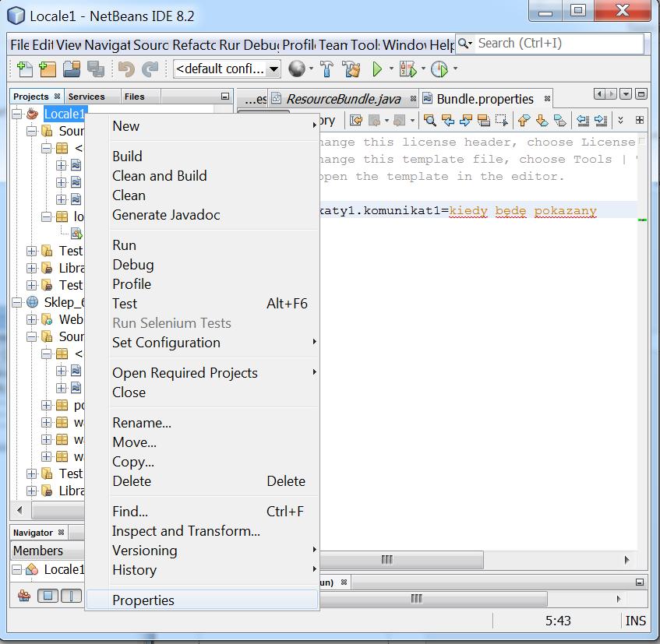The width and height of the screenshot is (660, 644).
Task: Select Properties at the bottom of the context menu
Action: click(x=202, y=600)
